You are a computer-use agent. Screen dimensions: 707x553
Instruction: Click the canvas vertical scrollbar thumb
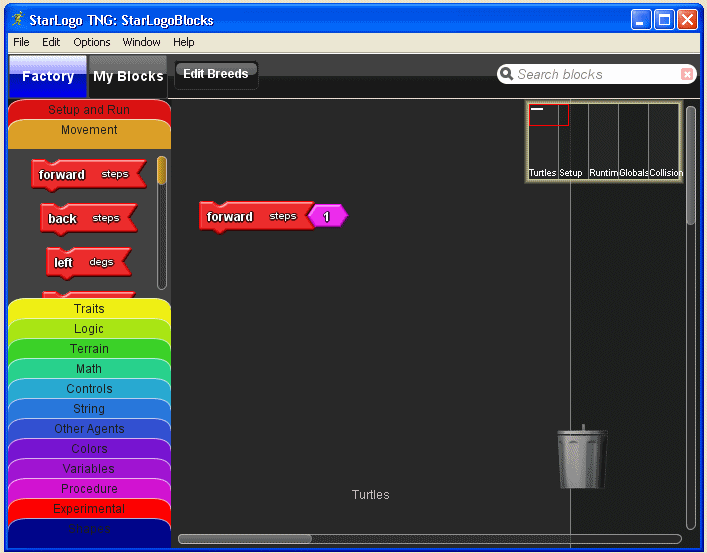point(691,165)
